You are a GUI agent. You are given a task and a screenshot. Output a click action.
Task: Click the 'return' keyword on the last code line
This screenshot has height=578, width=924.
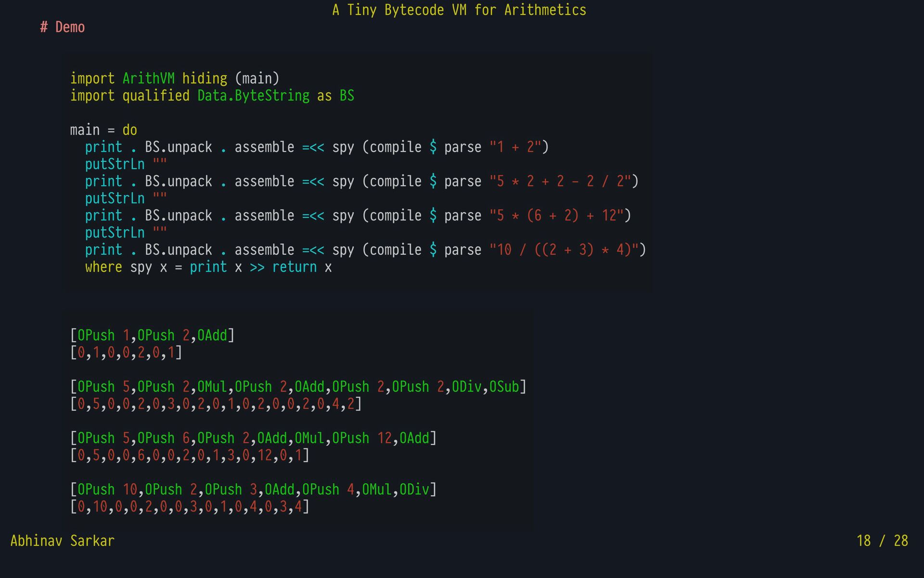(x=295, y=267)
